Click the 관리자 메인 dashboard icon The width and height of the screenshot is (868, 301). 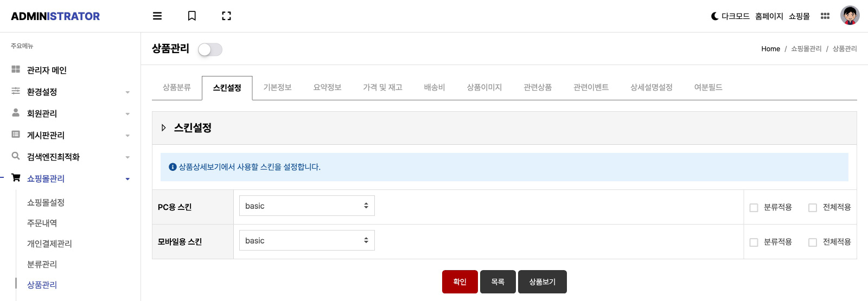(16, 69)
